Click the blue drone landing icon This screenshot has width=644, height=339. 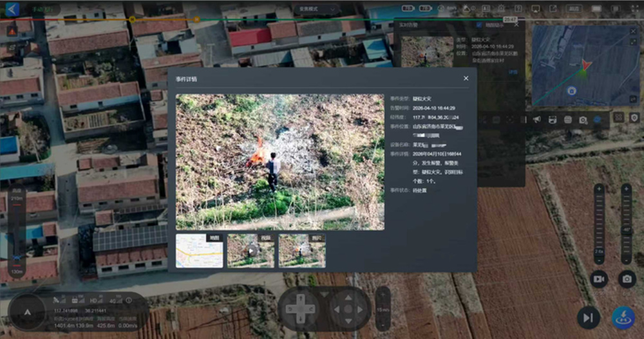click(623, 318)
